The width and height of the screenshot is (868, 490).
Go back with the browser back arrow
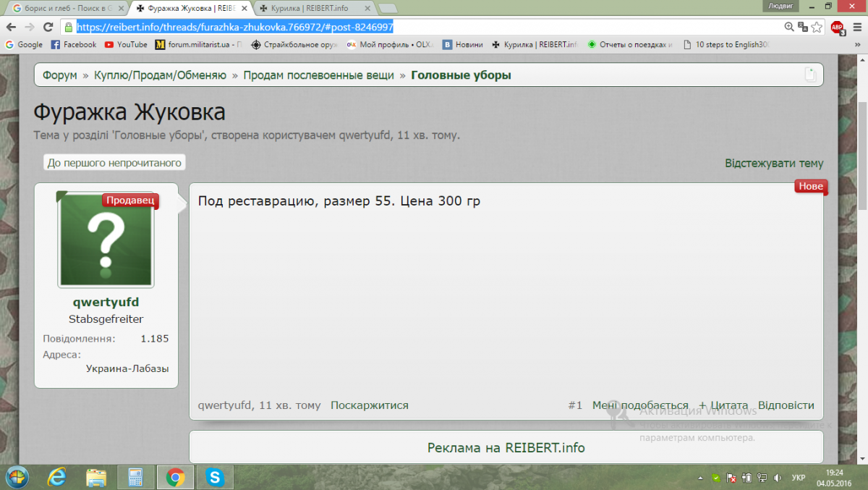pos(10,27)
